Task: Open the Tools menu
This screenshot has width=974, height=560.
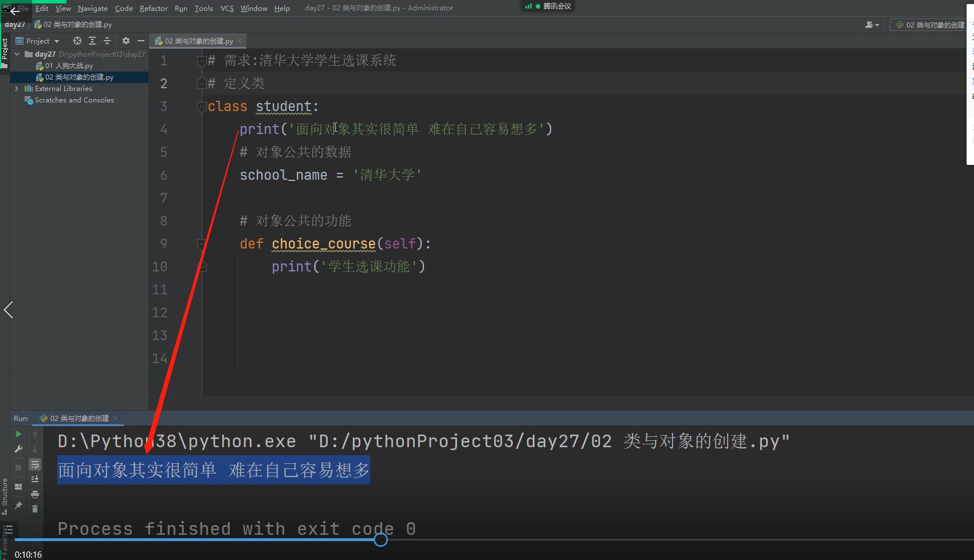Action: tap(203, 8)
